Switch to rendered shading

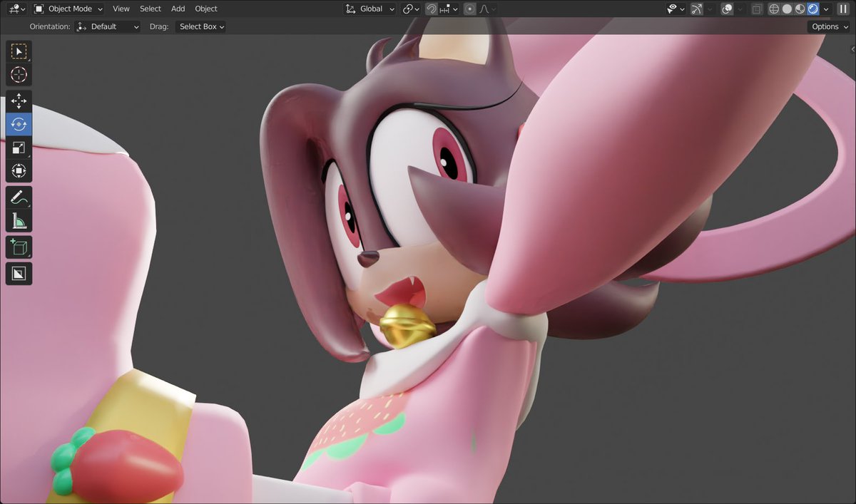point(812,9)
